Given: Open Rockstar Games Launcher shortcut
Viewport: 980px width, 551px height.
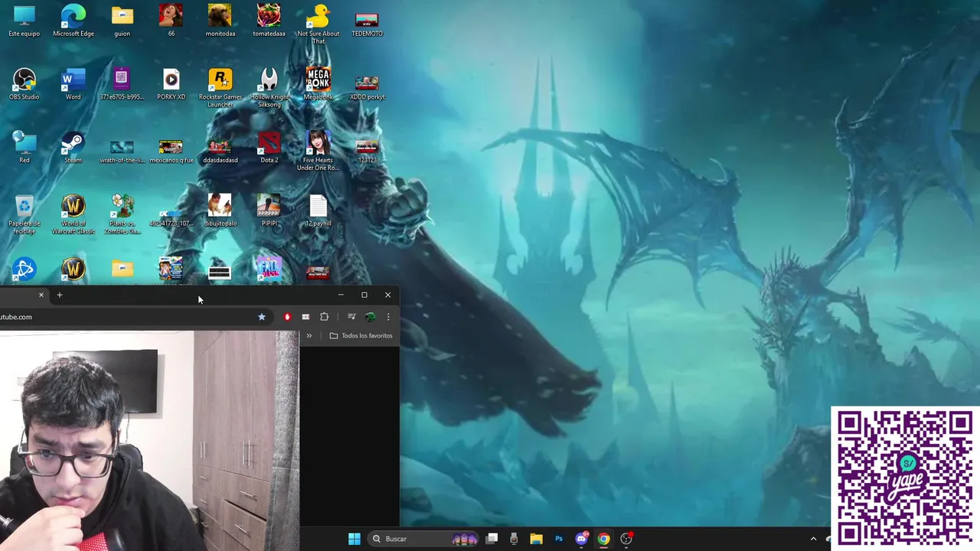Looking at the screenshot, I should tap(220, 88).
